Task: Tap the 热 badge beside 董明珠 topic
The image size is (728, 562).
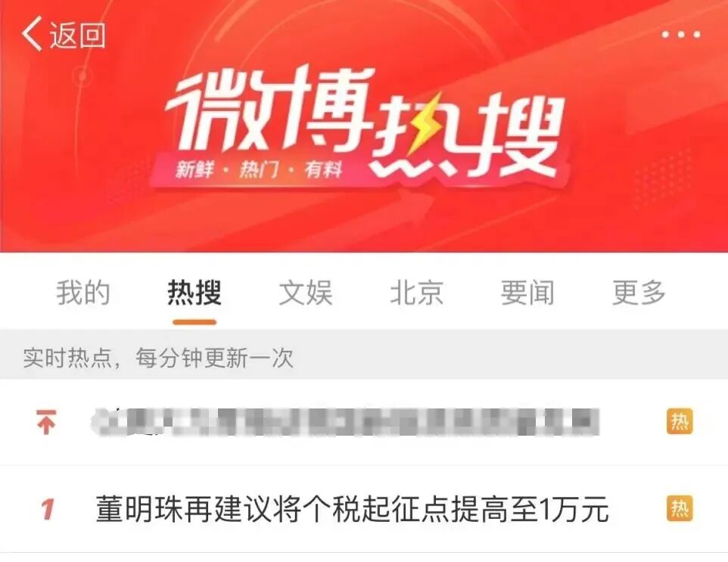Action: click(680, 508)
